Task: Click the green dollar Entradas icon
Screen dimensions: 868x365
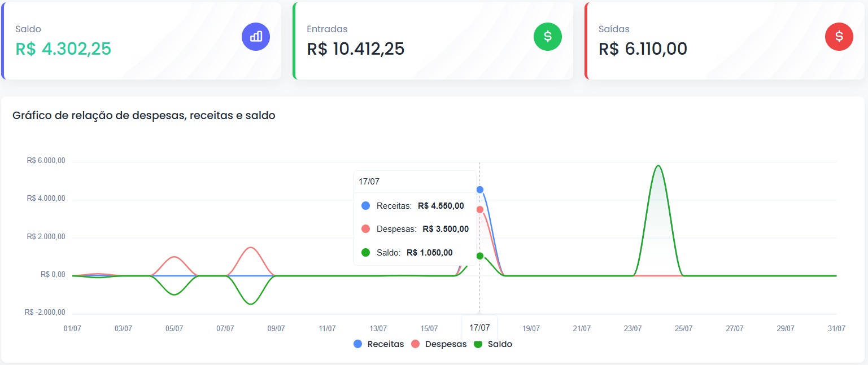Action: pyautogui.click(x=548, y=37)
